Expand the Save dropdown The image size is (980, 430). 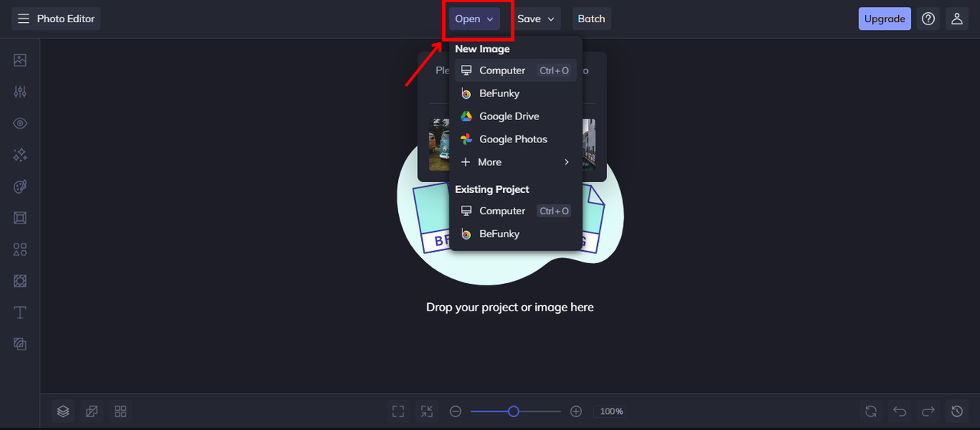pos(536,19)
